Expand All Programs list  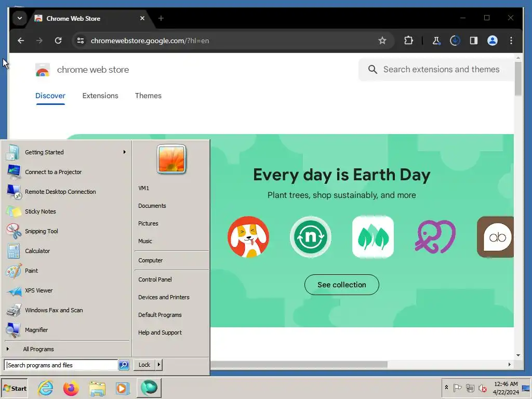click(x=66, y=349)
